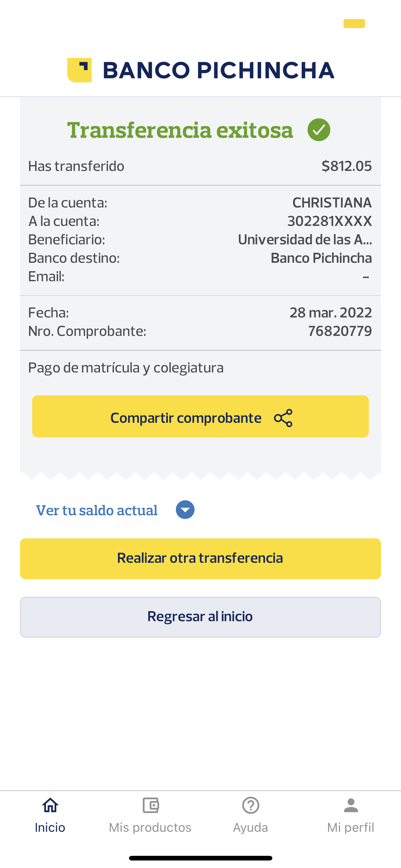Click the truncated beneficiary name Universidad de las A...
Image resolution: width=401 pixels, height=868 pixels.
[x=304, y=240]
